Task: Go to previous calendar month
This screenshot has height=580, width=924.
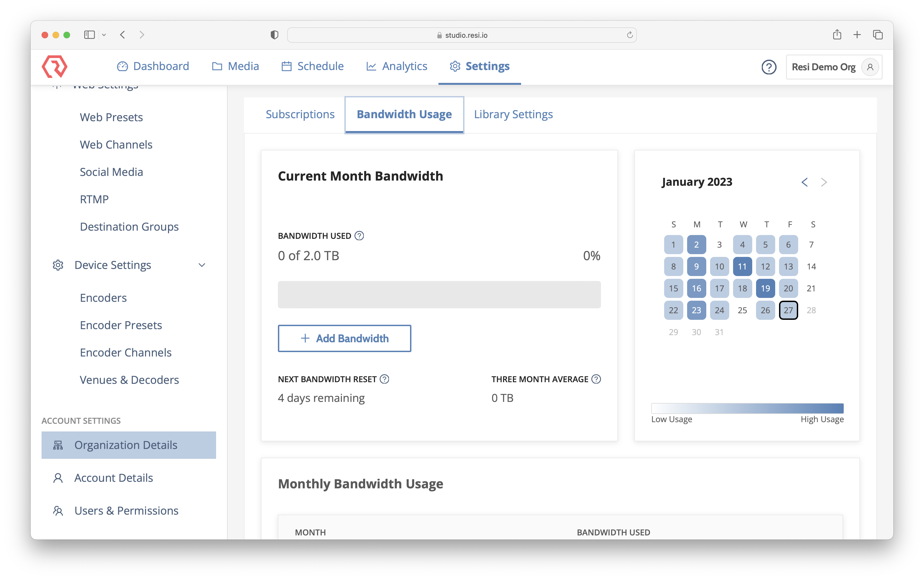Action: [x=804, y=182]
